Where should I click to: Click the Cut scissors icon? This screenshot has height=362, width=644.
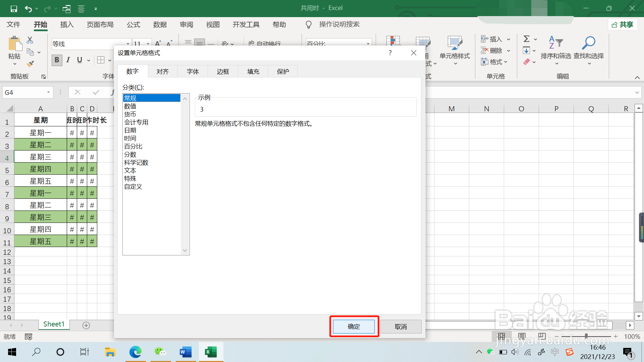coord(30,40)
